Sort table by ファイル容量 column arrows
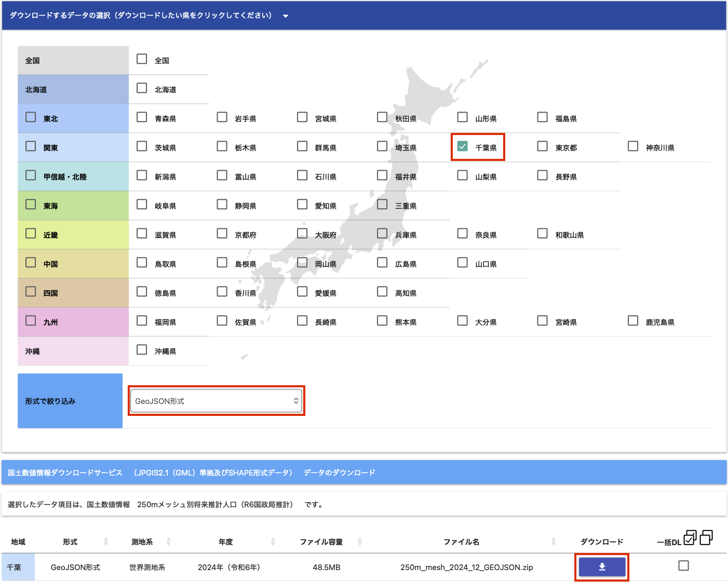 pyautogui.click(x=359, y=542)
